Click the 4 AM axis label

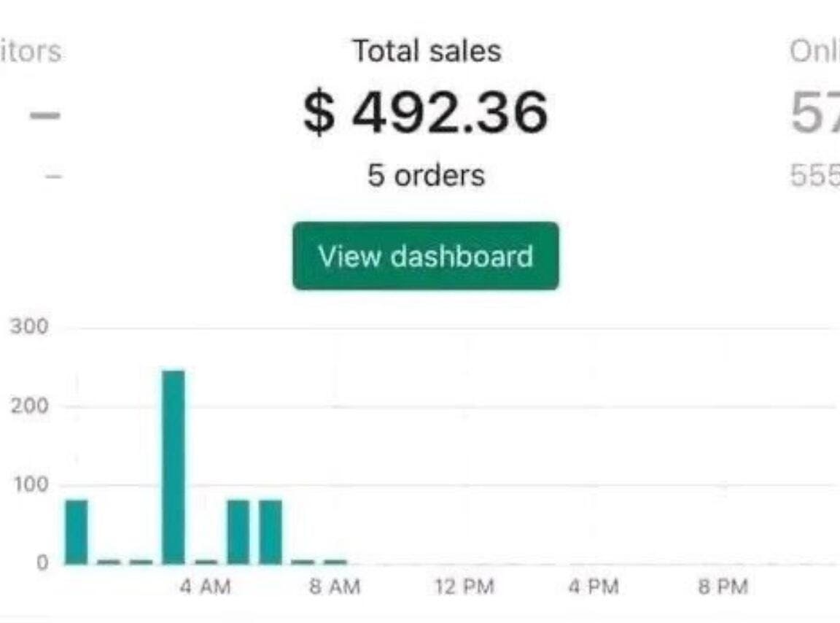[206, 587]
